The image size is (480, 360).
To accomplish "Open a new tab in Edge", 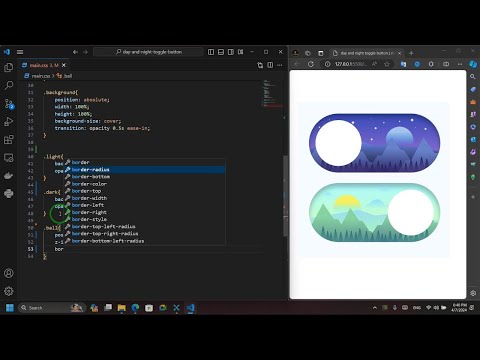I will [411, 53].
